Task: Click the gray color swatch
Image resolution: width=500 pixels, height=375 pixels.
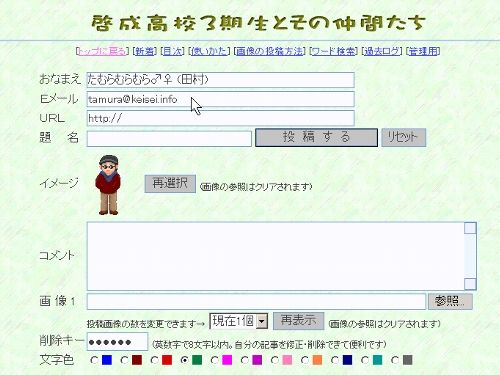Action: tap(408, 360)
